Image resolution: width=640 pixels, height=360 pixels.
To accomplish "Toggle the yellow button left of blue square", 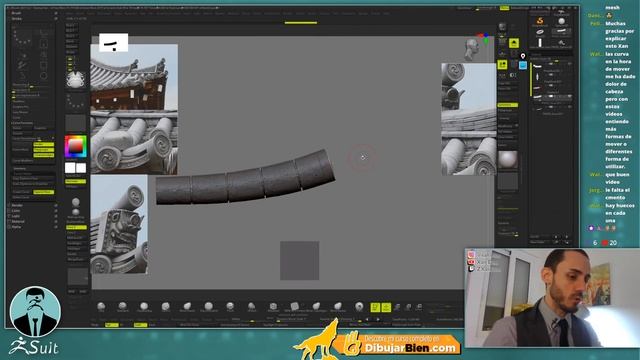I will [x=502, y=64].
